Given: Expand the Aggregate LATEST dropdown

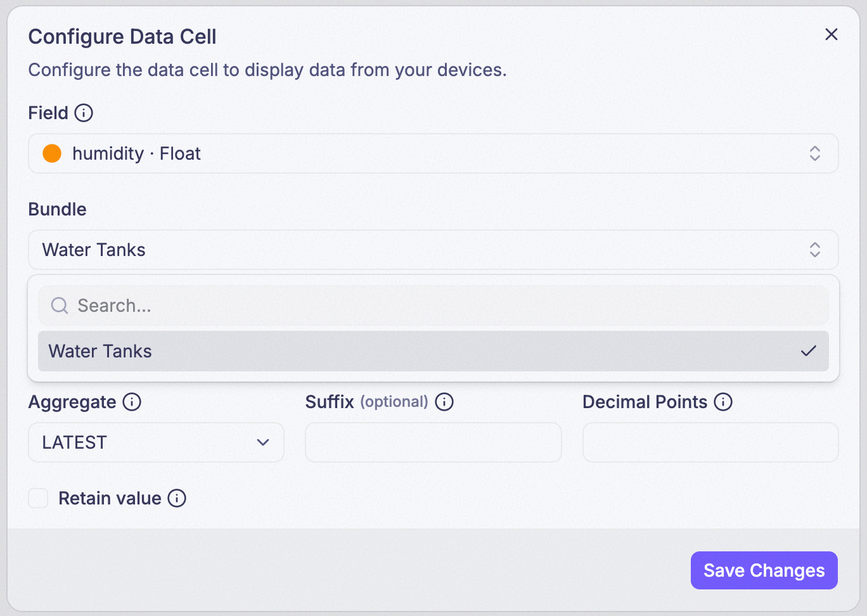Looking at the screenshot, I should point(156,442).
